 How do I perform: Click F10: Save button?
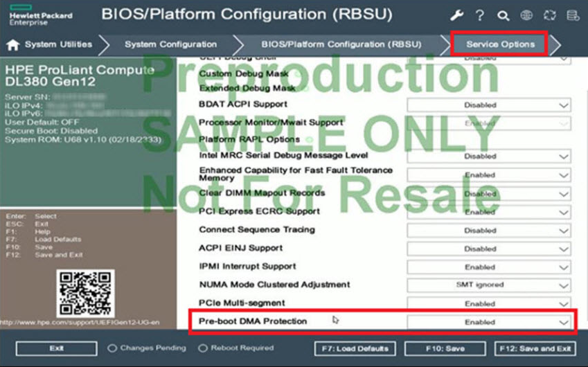point(445,348)
